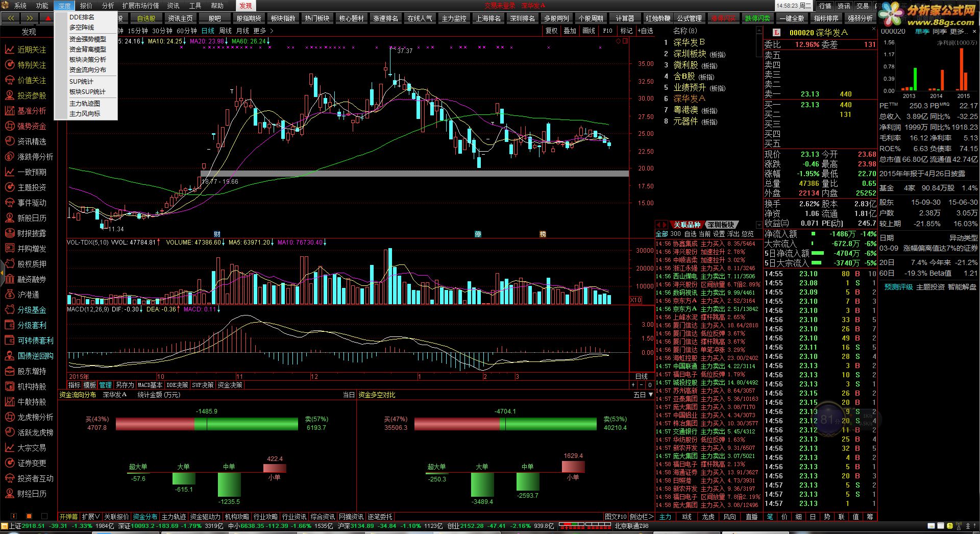Screen dimensions: 980x534
Task: Switch to the 深圳板块 tab
Action: click(x=721, y=225)
